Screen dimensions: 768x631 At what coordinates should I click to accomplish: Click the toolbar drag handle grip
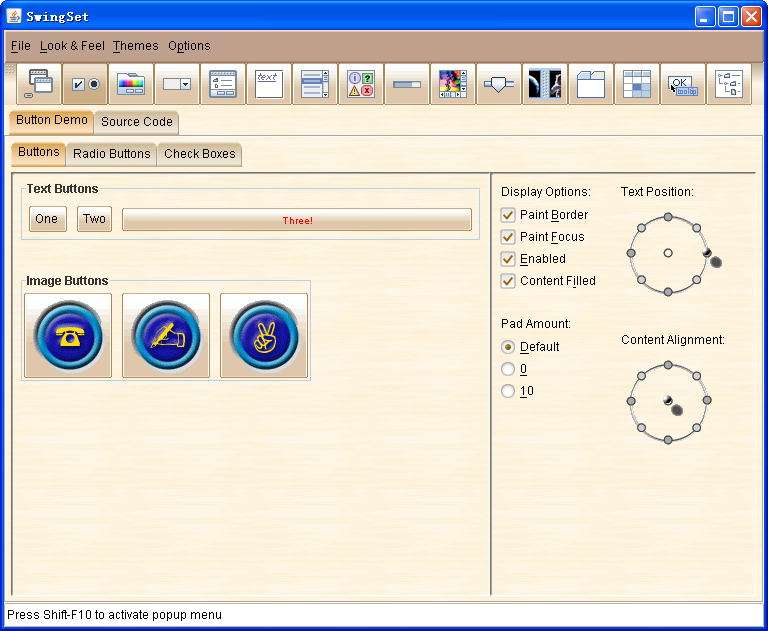tap(10, 69)
